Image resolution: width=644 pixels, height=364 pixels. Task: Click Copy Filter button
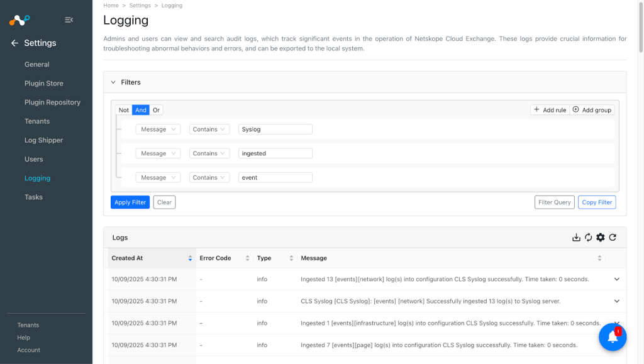click(597, 202)
